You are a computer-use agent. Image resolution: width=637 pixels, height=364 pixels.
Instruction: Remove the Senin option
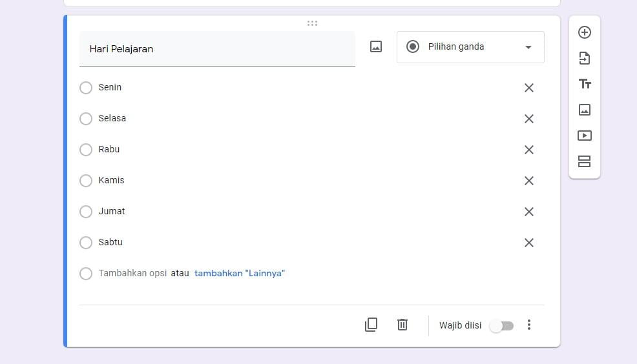pos(528,88)
